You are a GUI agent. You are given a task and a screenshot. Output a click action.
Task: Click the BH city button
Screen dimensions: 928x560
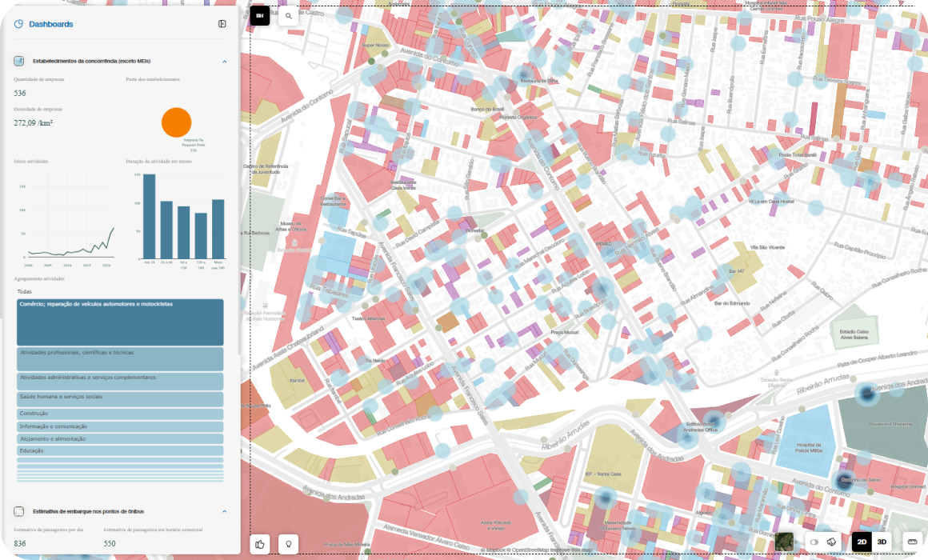point(260,16)
